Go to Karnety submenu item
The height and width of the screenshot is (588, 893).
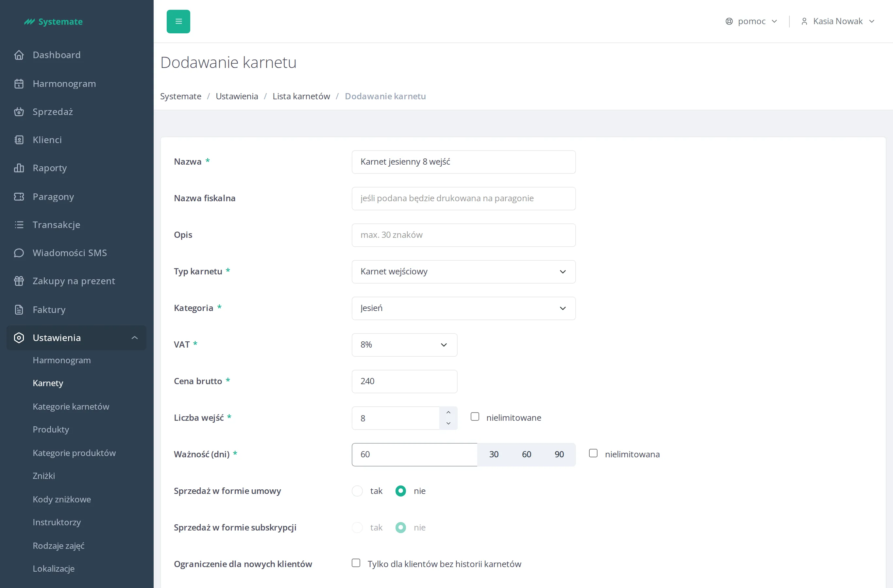48,383
